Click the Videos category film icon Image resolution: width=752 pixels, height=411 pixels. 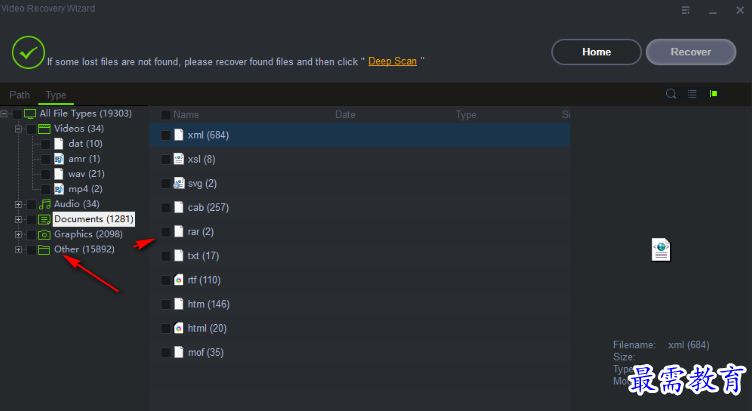pyautogui.click(x=44, y=129)
